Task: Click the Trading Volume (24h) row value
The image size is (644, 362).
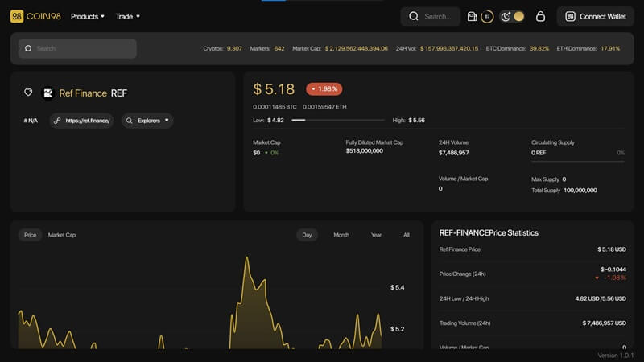Action: (x=605, y=323)
